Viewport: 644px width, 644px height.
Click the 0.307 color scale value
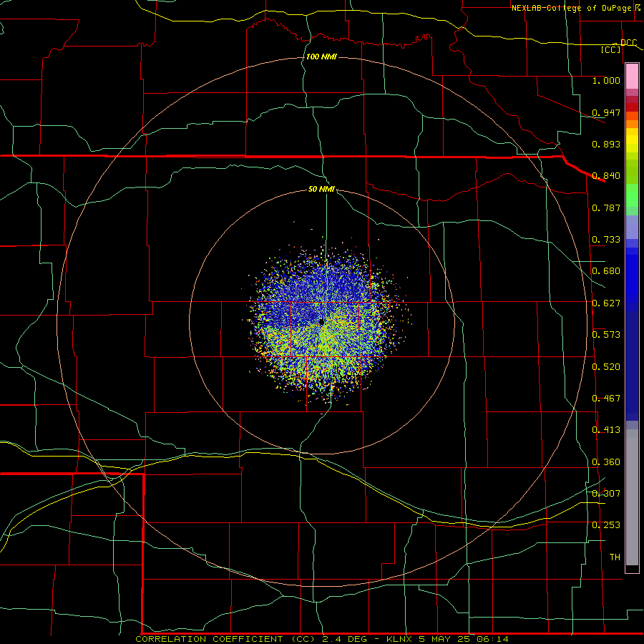[606, 494]
